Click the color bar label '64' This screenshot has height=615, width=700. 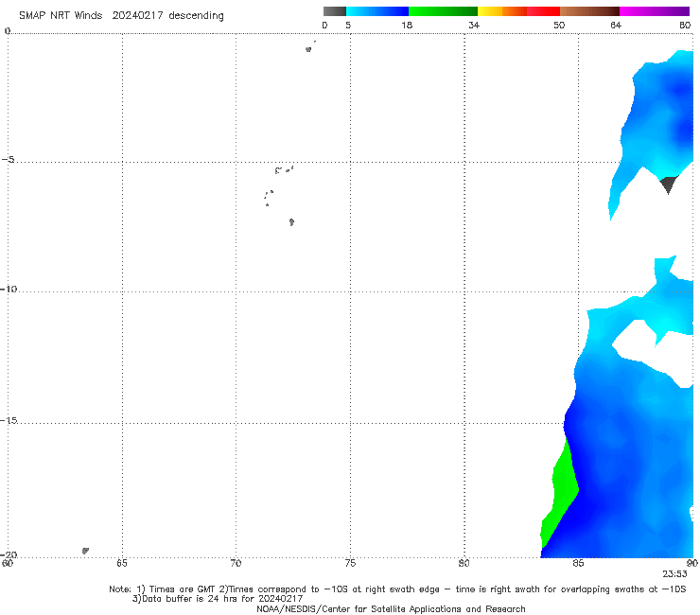tap(616, 25)
